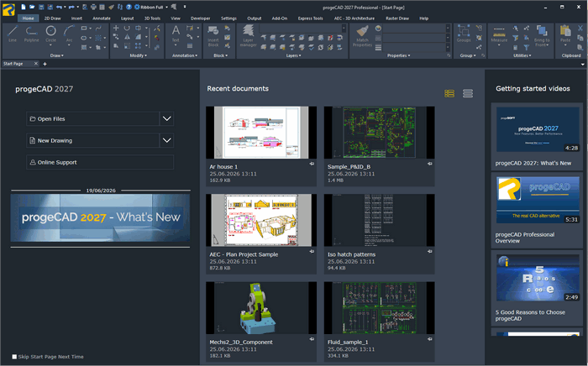Open the Raster Draw tab
This screenshot has width=588, height=366.
[x=397, y=18]
